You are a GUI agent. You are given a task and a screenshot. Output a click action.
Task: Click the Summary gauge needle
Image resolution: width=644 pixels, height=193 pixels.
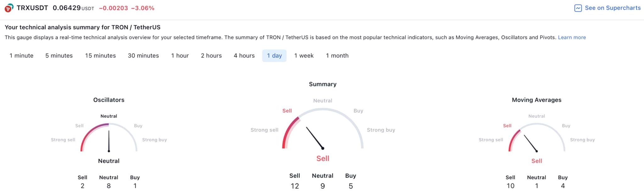pos(314,138)
